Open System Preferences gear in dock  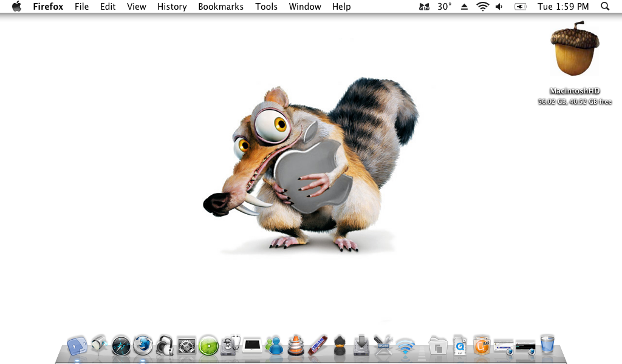pyautogui.click(x=186, y=346)
